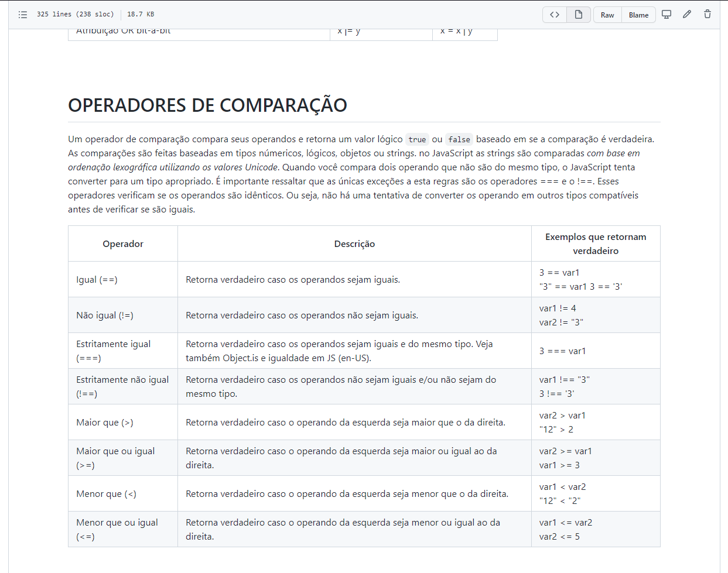Click the 'Estritamente igual (===)' cell
Screen dimensions: 728x573
(123, 351)
